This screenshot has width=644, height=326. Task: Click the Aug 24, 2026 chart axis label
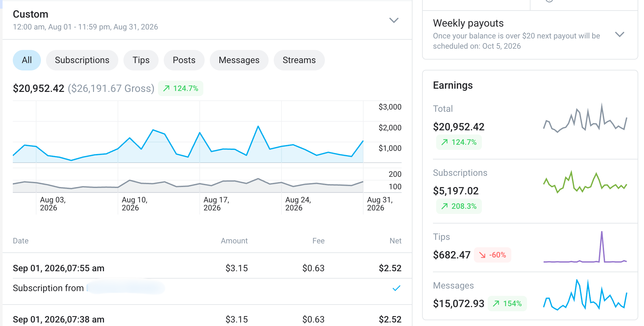pos(298,204)
